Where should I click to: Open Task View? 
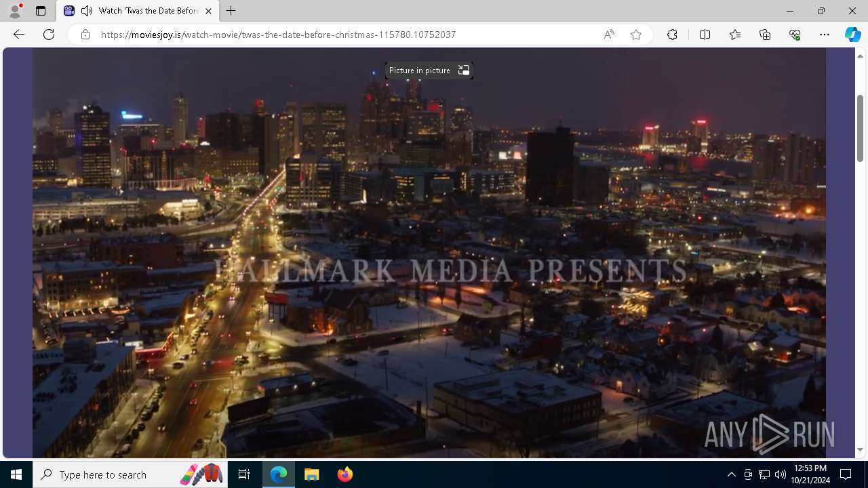tap(244, 474)
